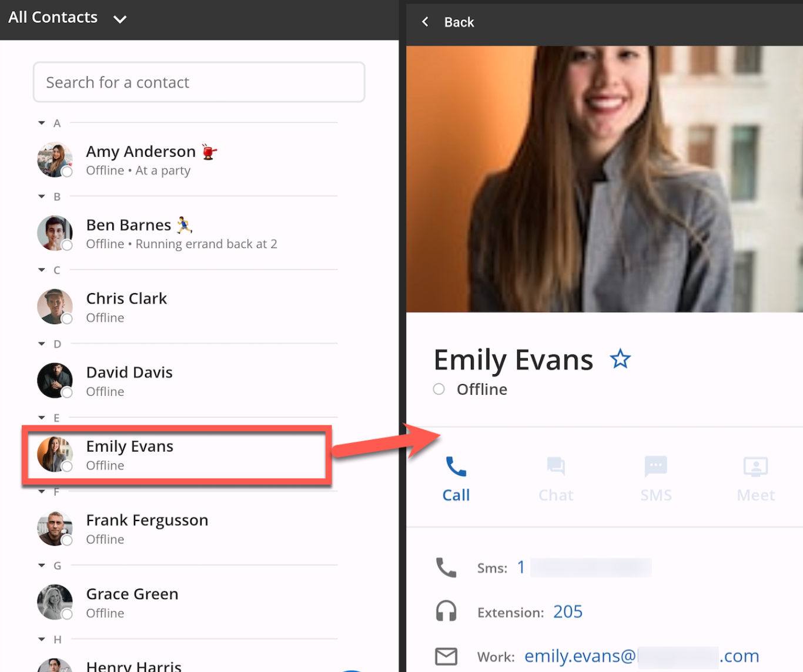The height and width of the screenshot is (672, 803).
Task: Open the David Davis contact
Action: click(x=187, y=381)
